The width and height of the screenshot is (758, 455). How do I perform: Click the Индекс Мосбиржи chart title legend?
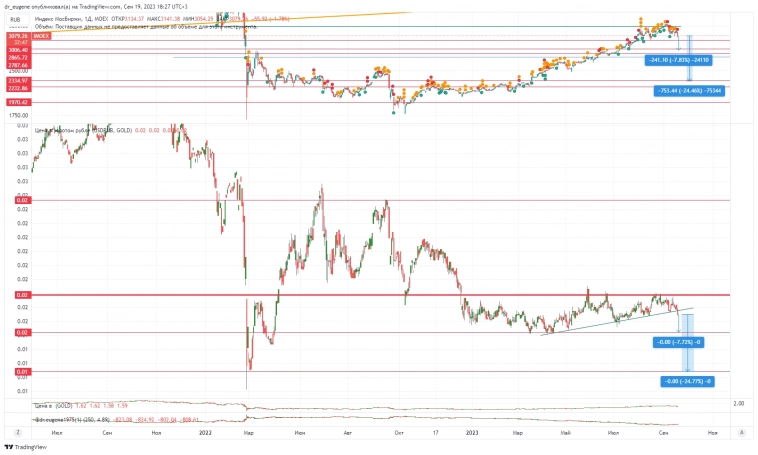80,18
